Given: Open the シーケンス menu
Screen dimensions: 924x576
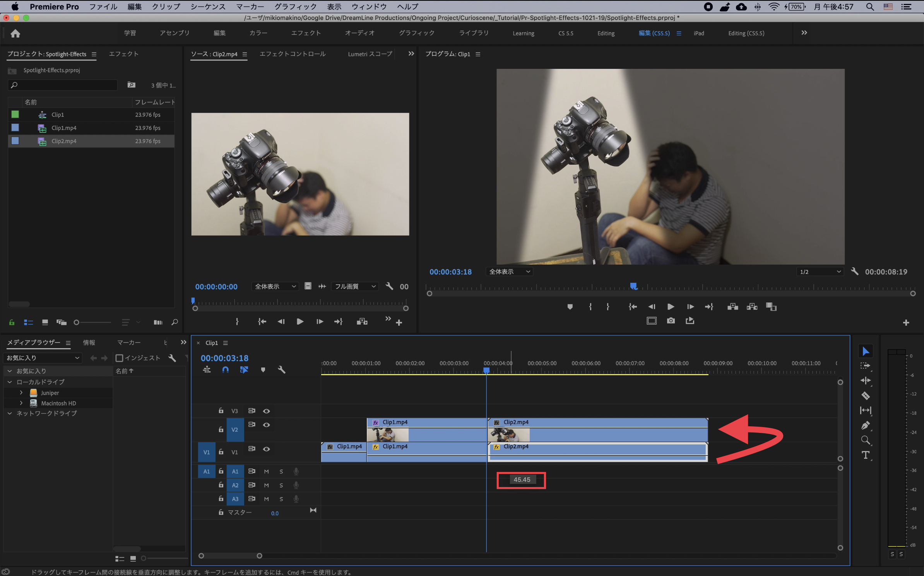Looking at the screenshot, I should [208, 7].
